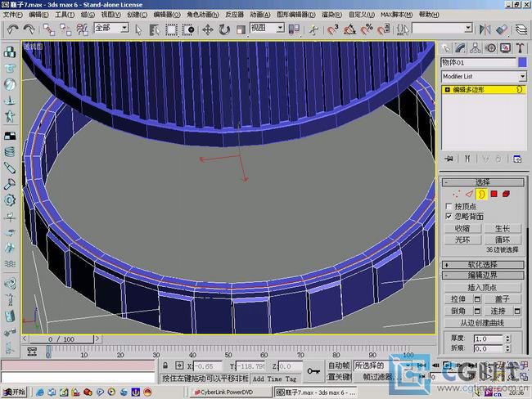Select the Move tool
This screenshot has height=399, width=532.
tap(207, 29)
